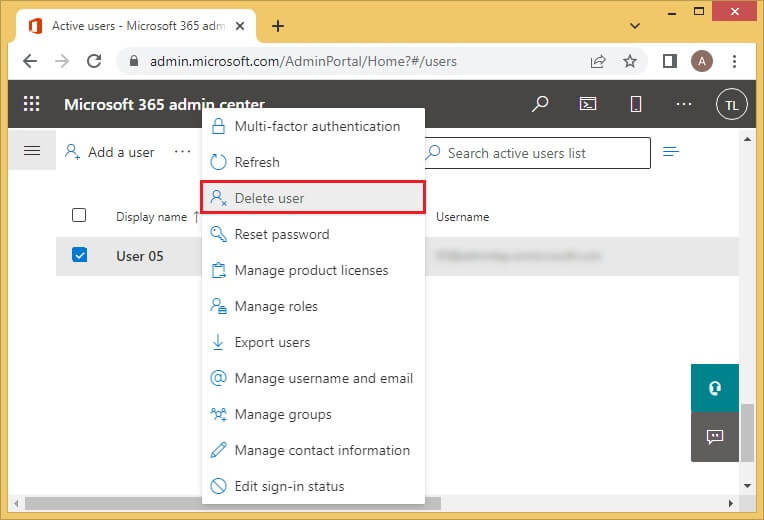The height and width of the screenshot is (520, 764).
Task: Click Add a user button
Action: tap(110, 152)
